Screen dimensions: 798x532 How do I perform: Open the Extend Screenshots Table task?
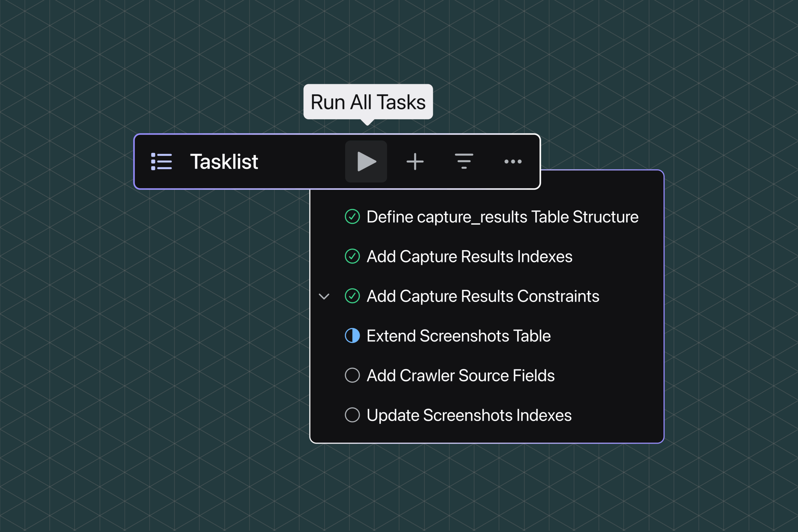(x=459, y=336)
